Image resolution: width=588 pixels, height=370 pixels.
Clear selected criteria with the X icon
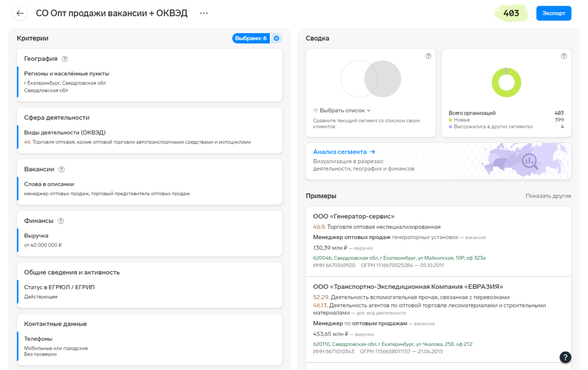point(277,38)
